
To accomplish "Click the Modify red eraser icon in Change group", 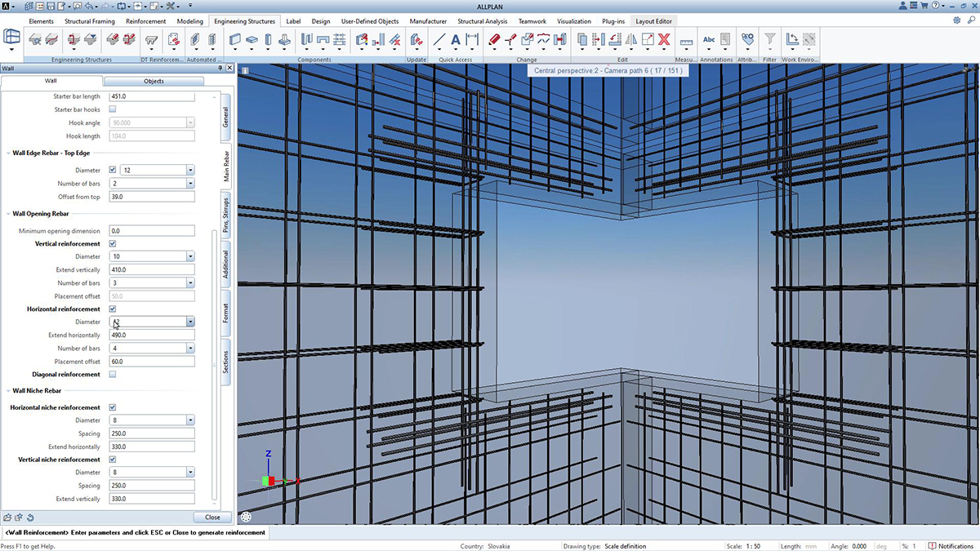I will coord(494,39).
